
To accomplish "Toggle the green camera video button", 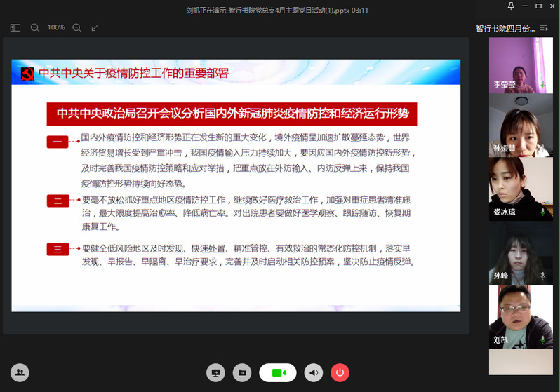I will coord(277,372).
